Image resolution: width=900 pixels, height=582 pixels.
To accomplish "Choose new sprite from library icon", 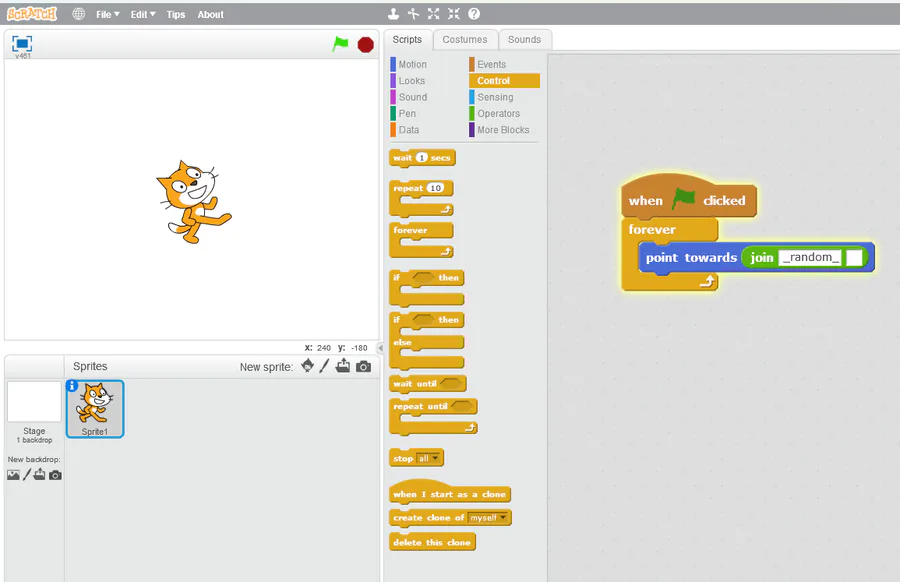I will [x=308, y=366].
